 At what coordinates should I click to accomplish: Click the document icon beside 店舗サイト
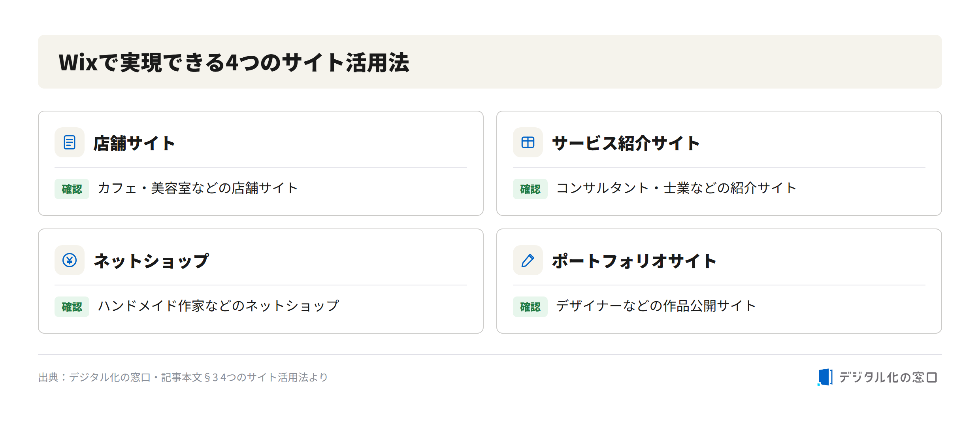[x=70, y=142]
